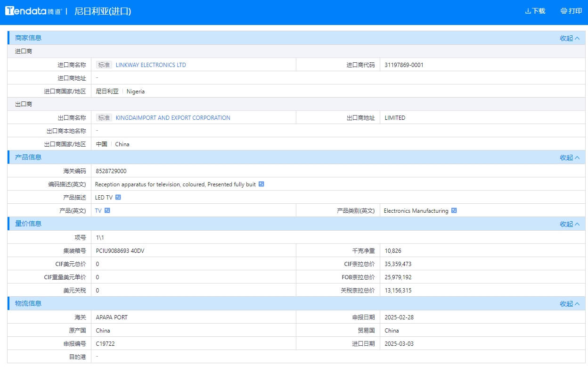This screenshot has height=367, width=588.
Task: Click the item number value 1\1
Action: (100, 238)
